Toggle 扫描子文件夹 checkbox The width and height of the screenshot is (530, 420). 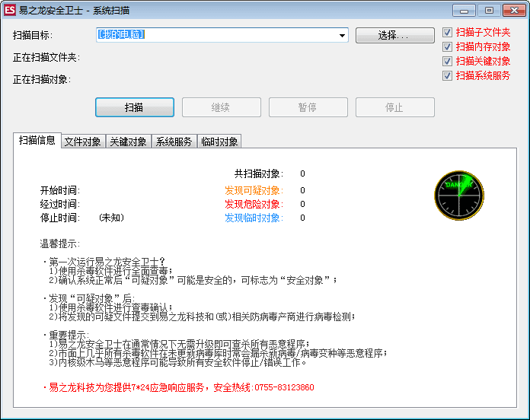447,33
